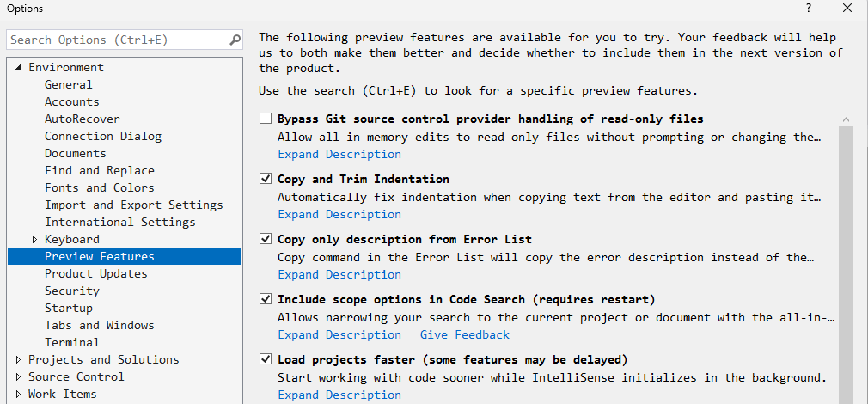Expand the Work Items node
This screenshot has height=404, width=868.
pos(19,394)
